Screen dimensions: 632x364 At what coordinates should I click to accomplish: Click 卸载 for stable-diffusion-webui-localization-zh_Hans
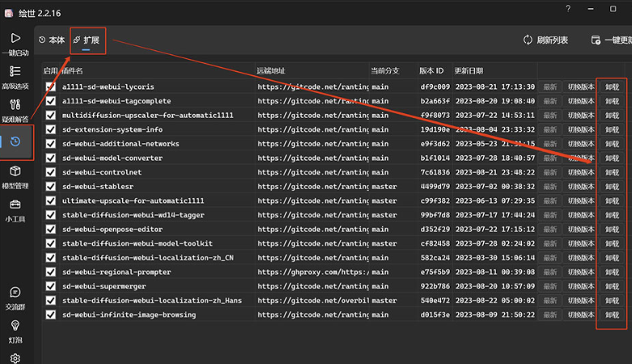612,300
